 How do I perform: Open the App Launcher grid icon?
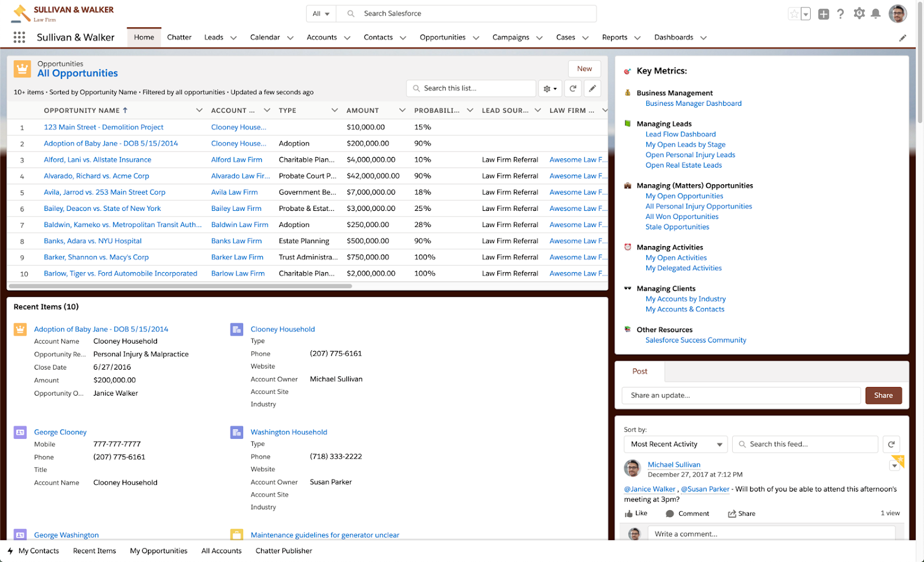[19, 38]
